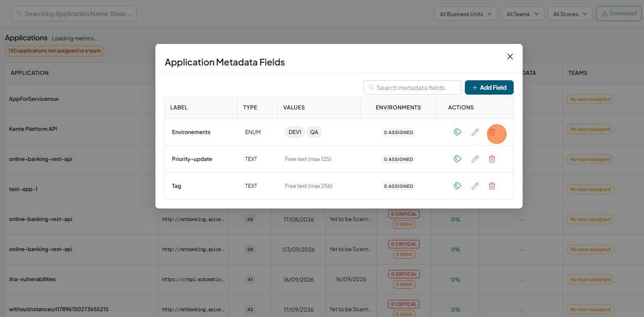Click the score 42 badge

click(250, 309)
